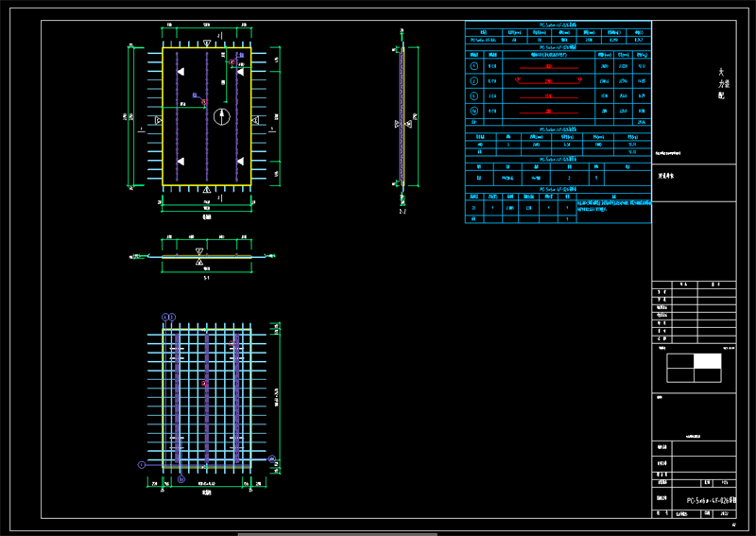Select the section label 2-2 under the side view
This screenshot has height=536, width=756.
tap(403, 212)
